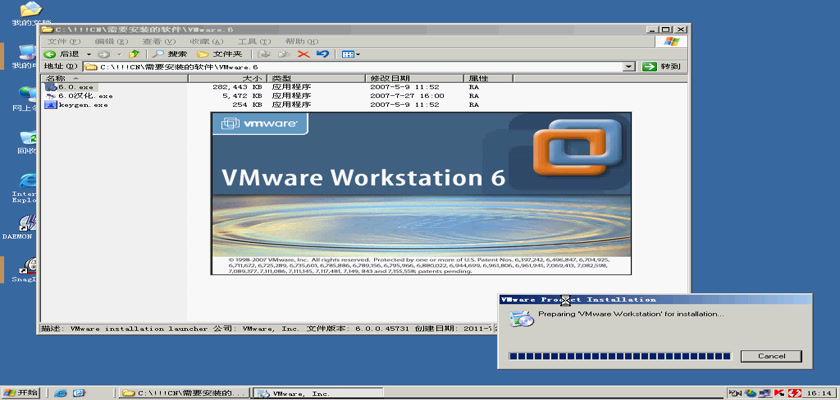Click the installation progress bar
This screenshot has height=400, width=840.
(619, 356)
